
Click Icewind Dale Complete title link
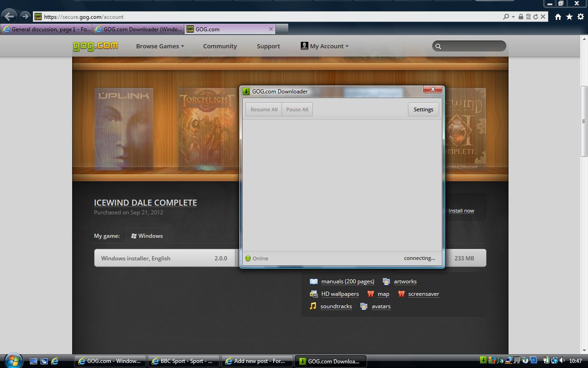pyautogui.click(x=145, y=202)
